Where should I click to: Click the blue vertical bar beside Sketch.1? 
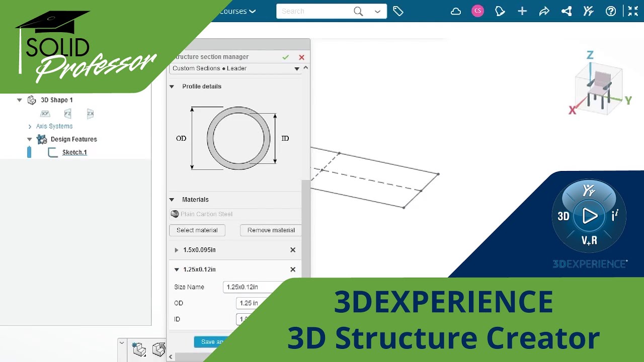(x=29, y=152)
